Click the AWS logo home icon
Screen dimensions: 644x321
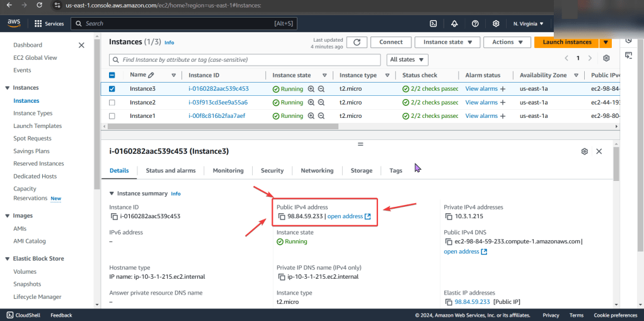click(x=14, y=23)
